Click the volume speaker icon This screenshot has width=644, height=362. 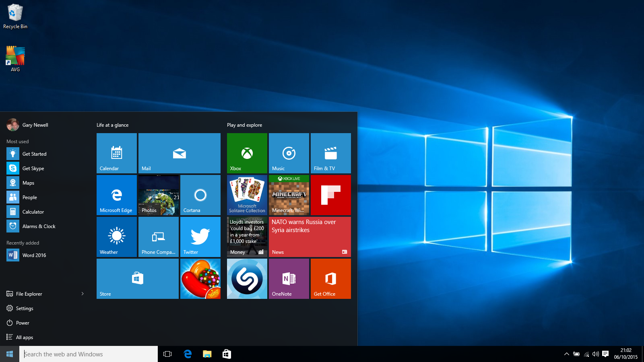pyautogui.click(x=596, y=354)
